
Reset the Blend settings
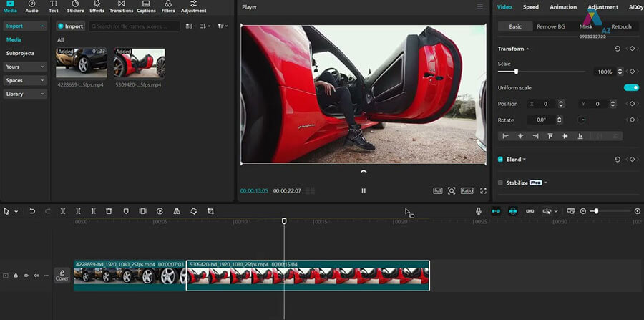pyautogui.click(x=618, y=160)
